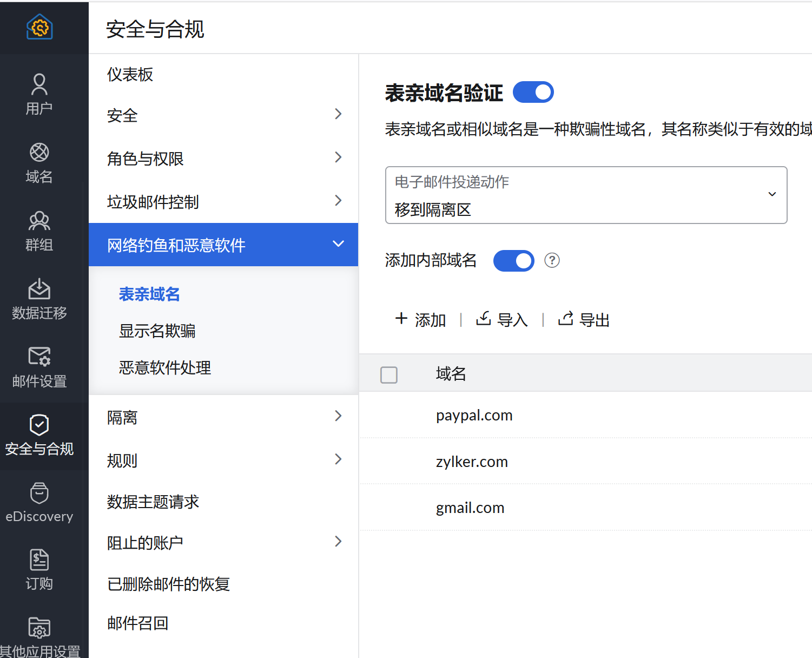Image resolution: width=812 pixels, height=658 pixels.
Task: Select the zylker.com domain row
Action: pyautogui.click(x=586, y=462)
